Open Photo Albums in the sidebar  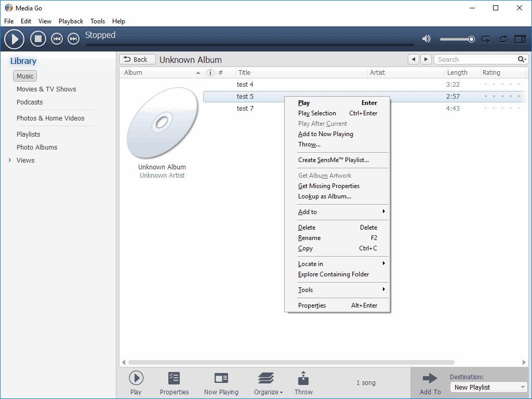pos(37,147)
